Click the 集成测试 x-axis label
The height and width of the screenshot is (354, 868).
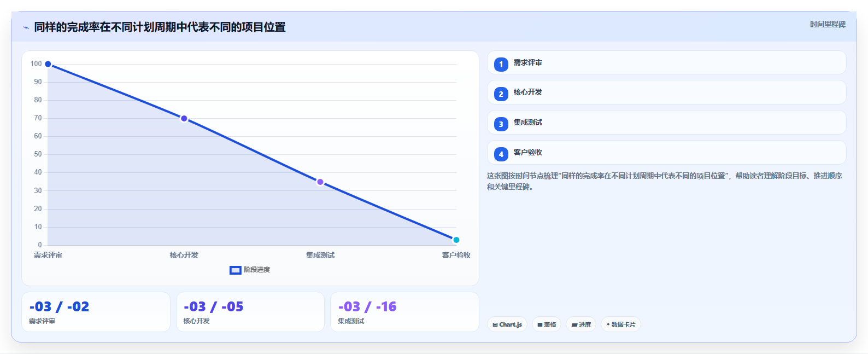320,256
